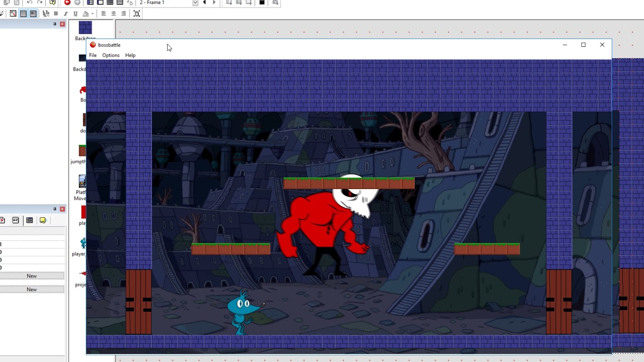Open the Event editor grid
The image size is (644, 362).
pyautogui.click(x=110, y=3)
